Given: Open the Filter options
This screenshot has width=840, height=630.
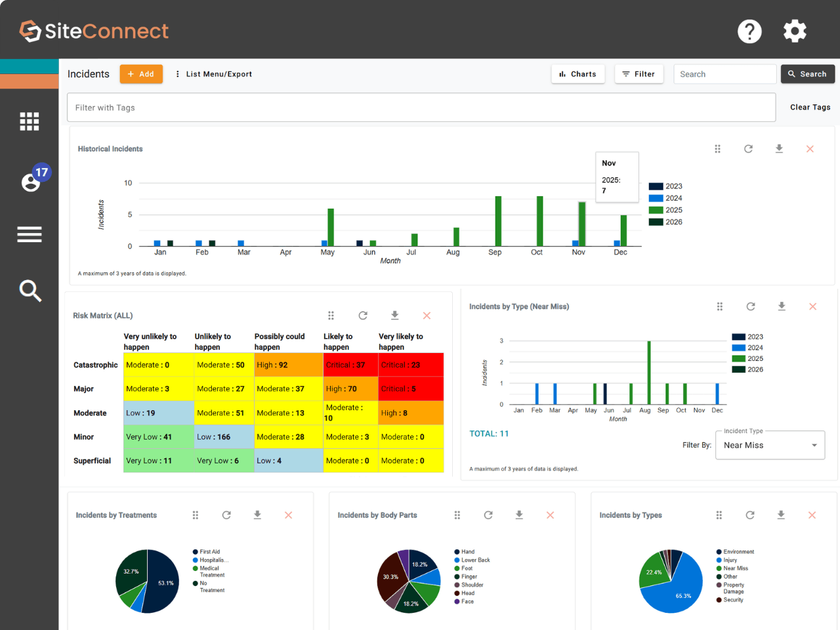Looking at the screenshot, I should pyautogui.click(x=639, y=74).
